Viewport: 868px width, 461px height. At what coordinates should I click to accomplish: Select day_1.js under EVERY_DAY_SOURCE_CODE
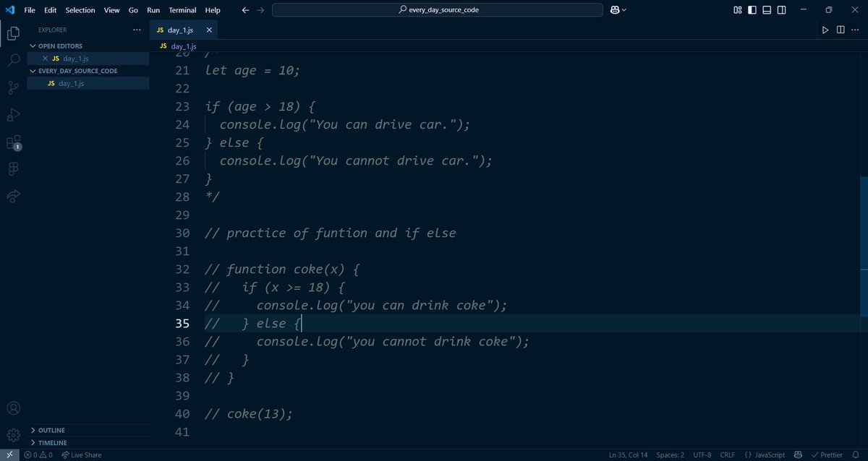[x=88, y=83]
